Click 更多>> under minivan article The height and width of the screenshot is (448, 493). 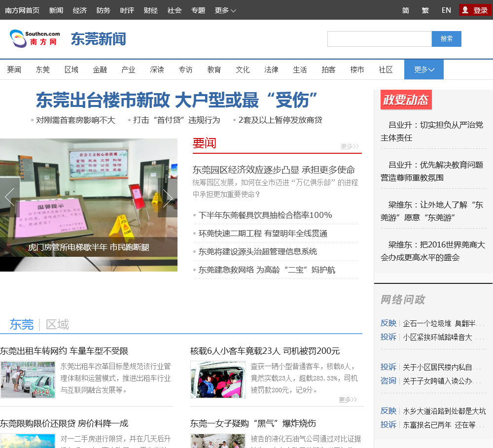(x=348, y=400)
